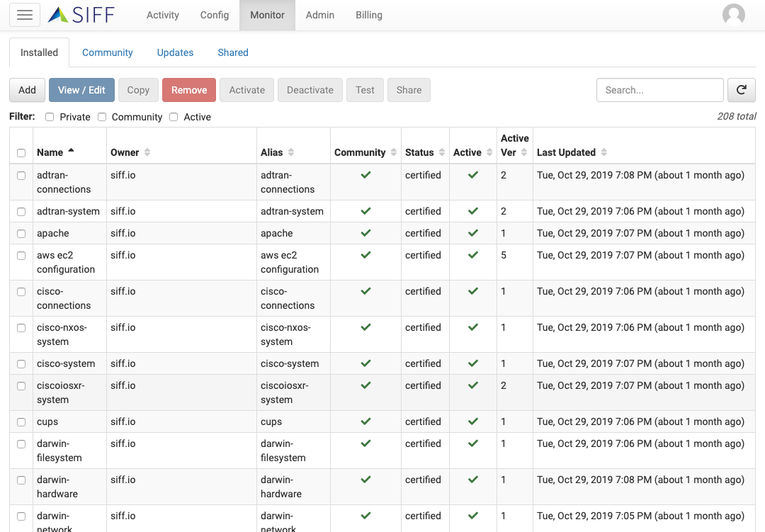Open the Admin menu
This screenshot has height=532, width=765.
[x=320, y=15]
